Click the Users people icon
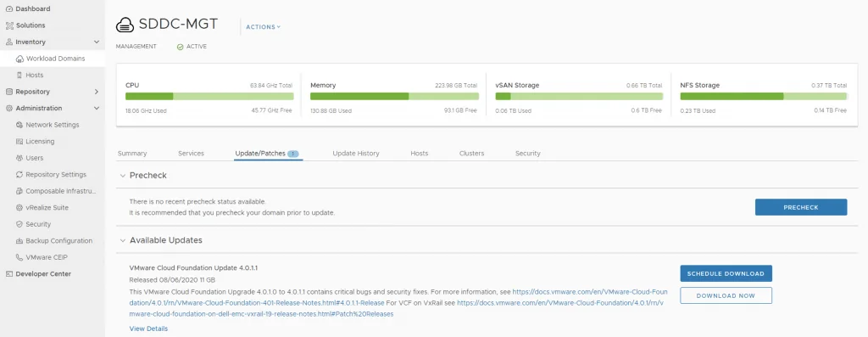This screenshot has width=868, height=337. tap(20, 159)
